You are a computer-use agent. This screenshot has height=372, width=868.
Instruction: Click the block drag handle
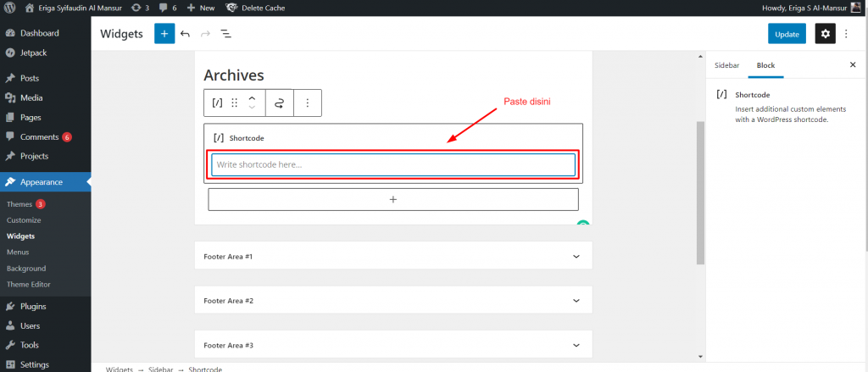[235, 103]
